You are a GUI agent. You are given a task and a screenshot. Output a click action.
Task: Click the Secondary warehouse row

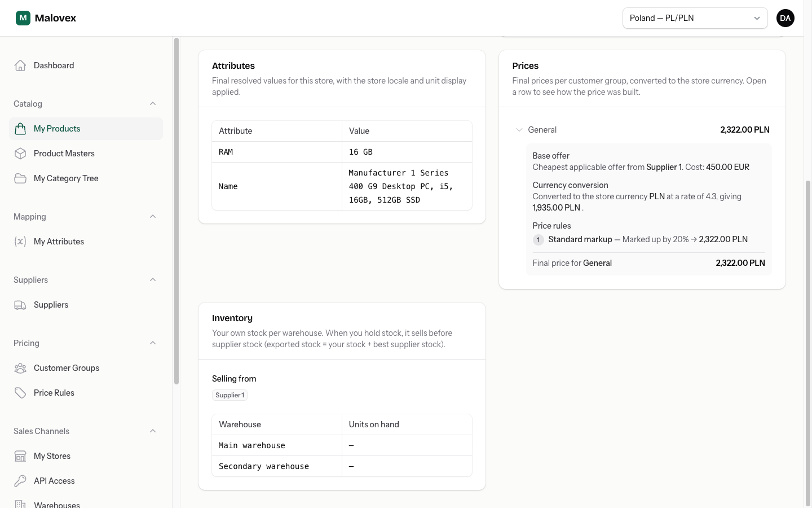(x=342, y=466)
